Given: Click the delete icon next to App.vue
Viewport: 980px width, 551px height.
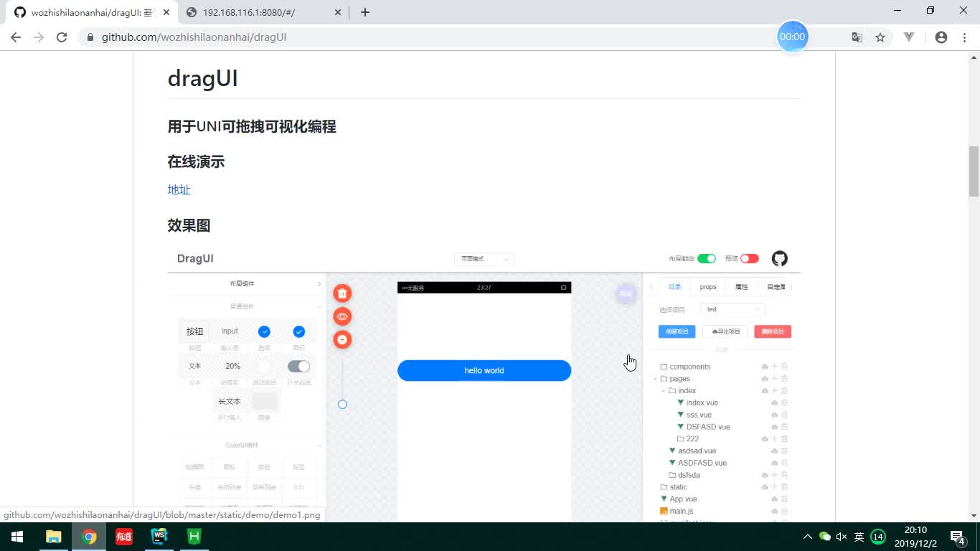Looking at the screenshot, I should (783, 499).
